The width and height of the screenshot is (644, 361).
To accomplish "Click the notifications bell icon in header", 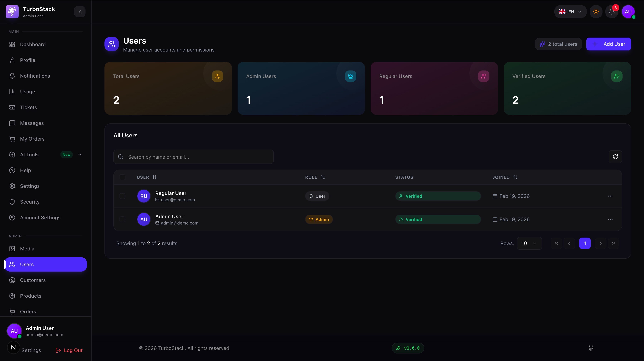I will coord(611,12).
